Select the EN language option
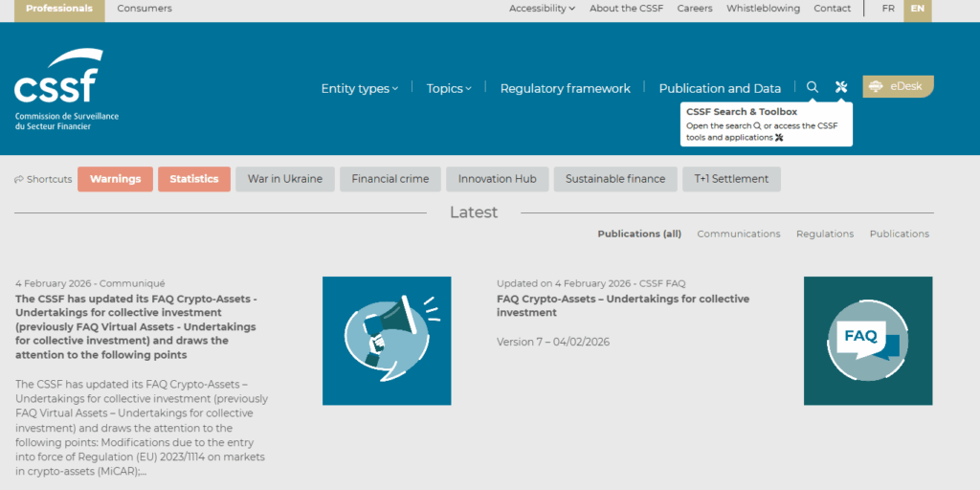The image size is (980, 490). click(x=917, y=9)
